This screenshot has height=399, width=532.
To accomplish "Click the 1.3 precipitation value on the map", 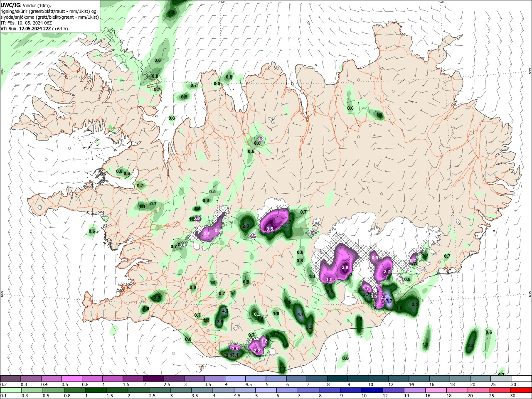I will 206,320.
